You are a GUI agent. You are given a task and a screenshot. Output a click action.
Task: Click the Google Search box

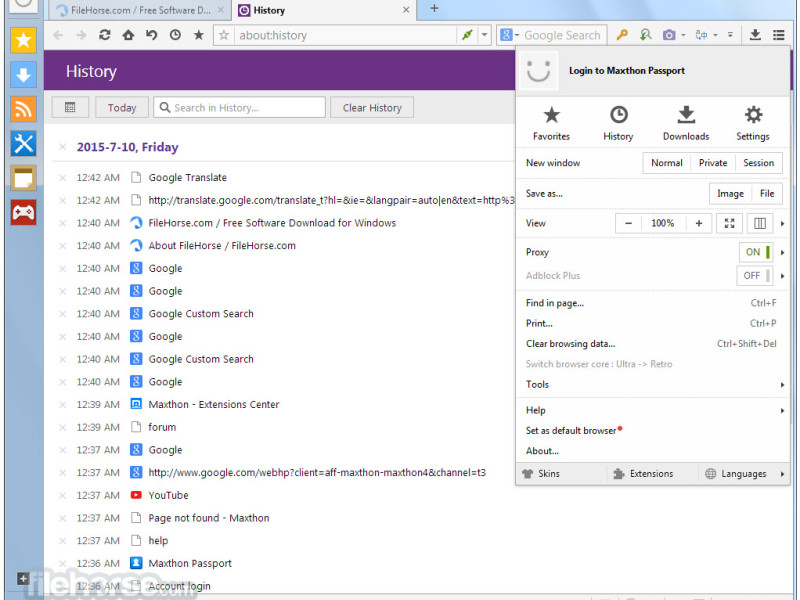pos(562,35)
